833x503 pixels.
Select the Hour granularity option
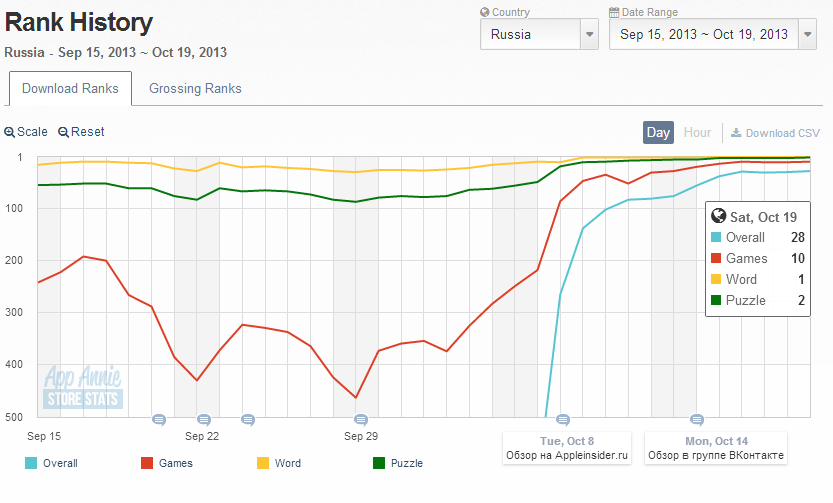[697, 133]
